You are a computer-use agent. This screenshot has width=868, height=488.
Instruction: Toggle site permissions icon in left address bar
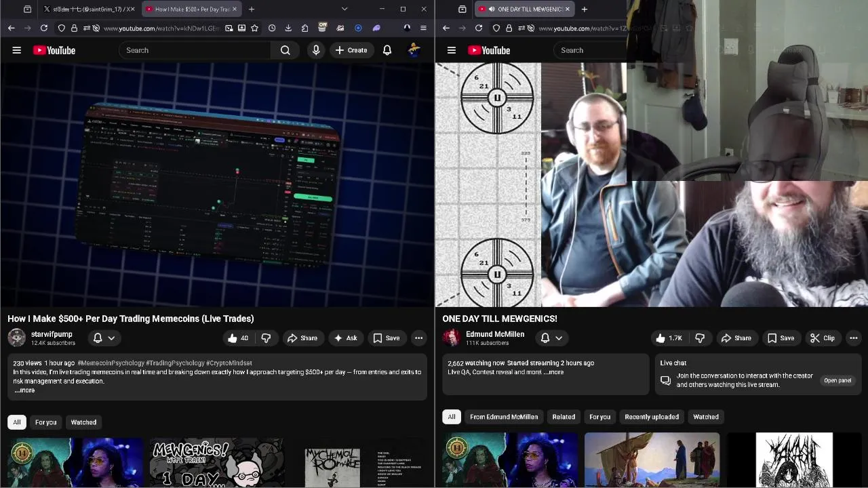86,28
